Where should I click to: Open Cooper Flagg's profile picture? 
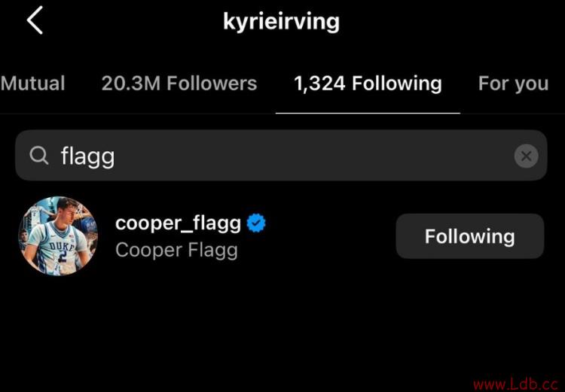[58, 236]
